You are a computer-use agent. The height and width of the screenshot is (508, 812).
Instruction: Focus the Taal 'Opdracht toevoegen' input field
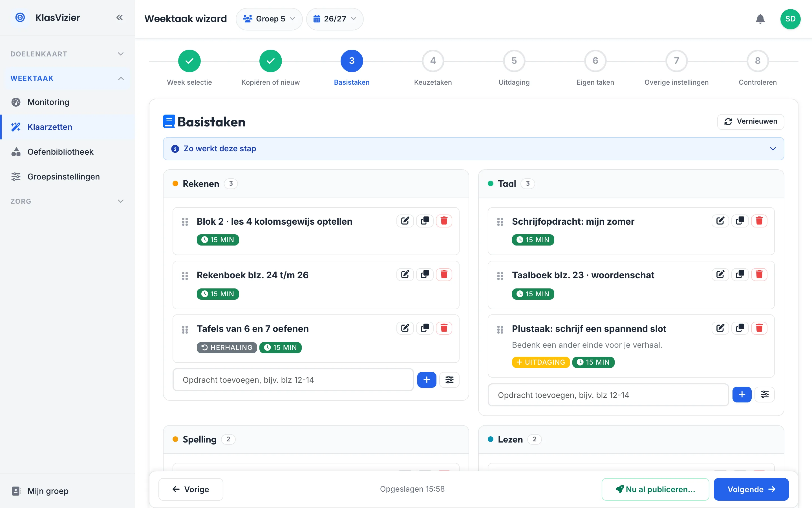click(x=608, y=395)
